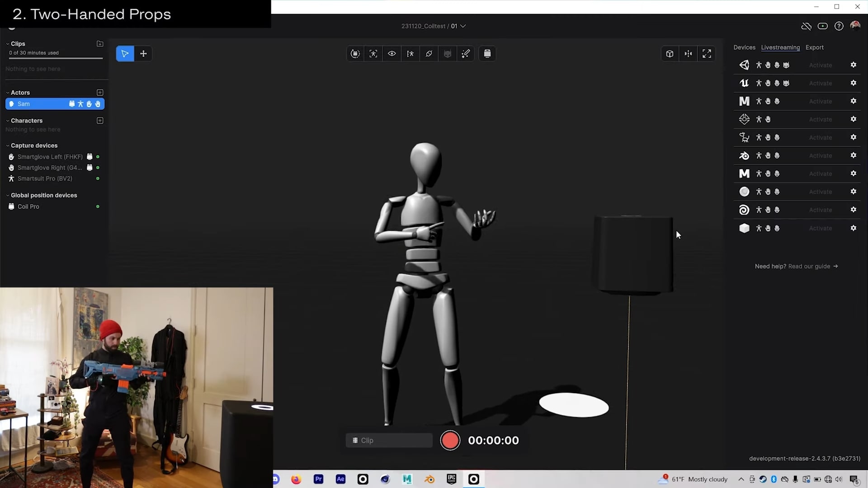
Task: Collapse the Actors section
Action: click(7, 92)
